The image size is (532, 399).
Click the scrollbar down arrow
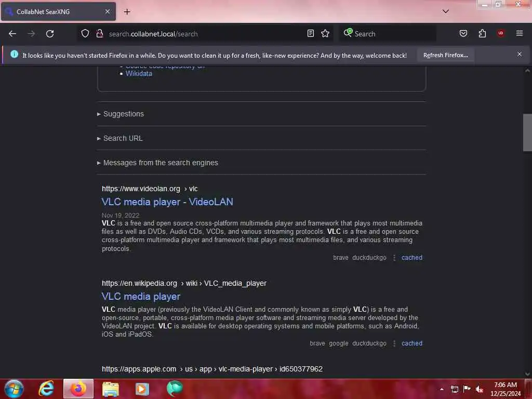click(x=528, y=374)
